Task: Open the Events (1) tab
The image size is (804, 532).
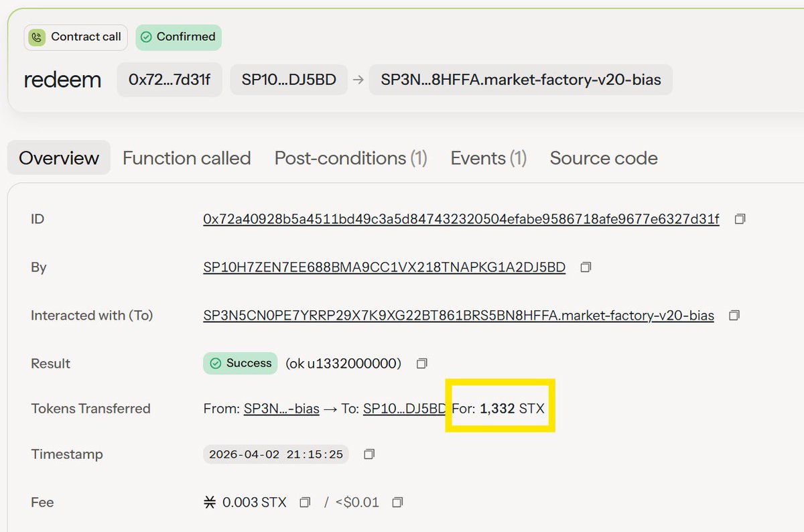Action: (x=488, y=158)
